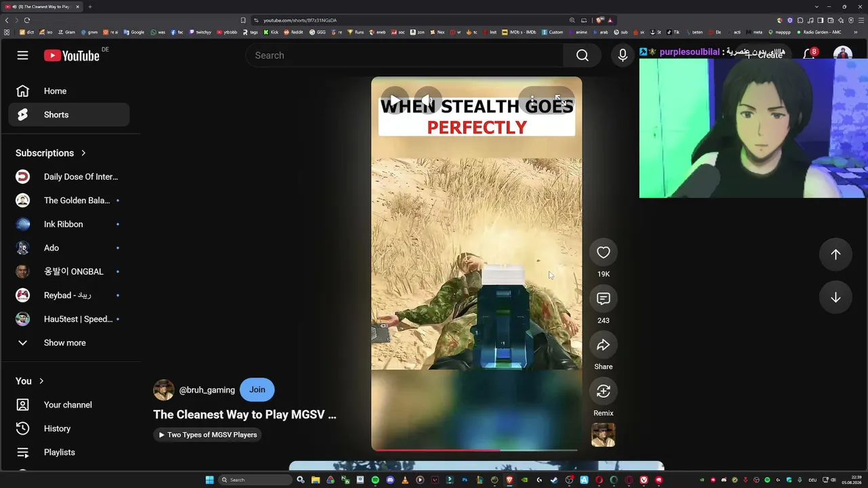The image size is (868, 488).
Task: Click the search magnifier button
Action: (x=582, y=56)
